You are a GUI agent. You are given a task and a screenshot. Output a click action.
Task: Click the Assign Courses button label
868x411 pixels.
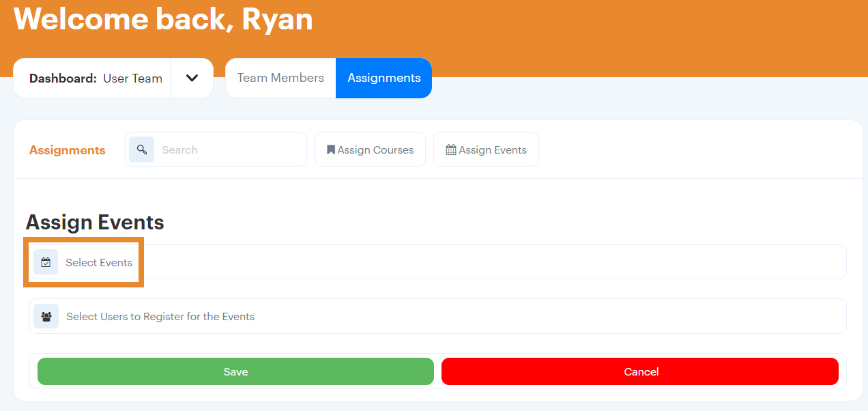pos(375,150)
